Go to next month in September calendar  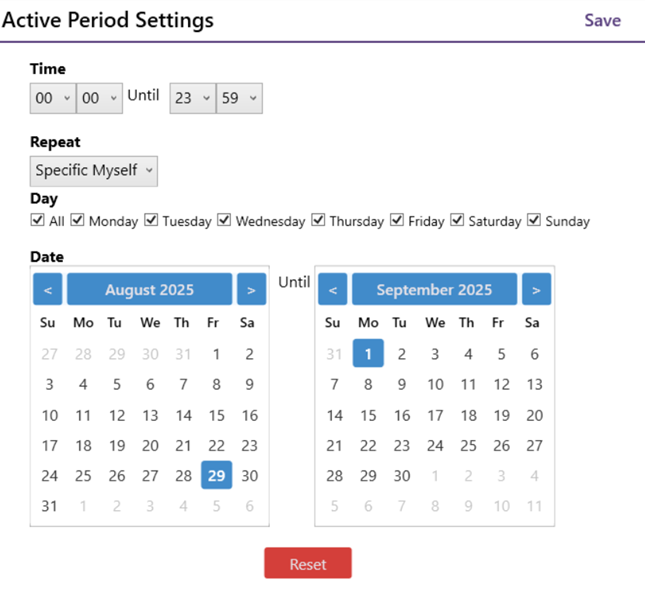tap(536, 290)
